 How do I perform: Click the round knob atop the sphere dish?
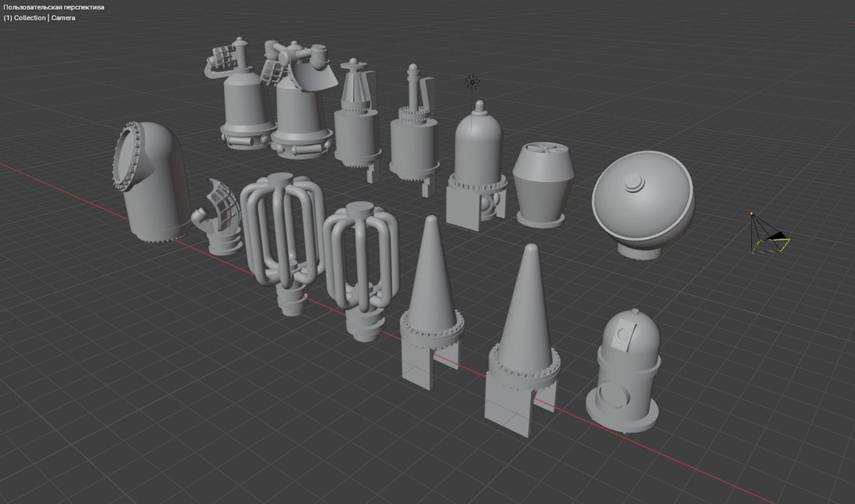[x=633, y=183]
